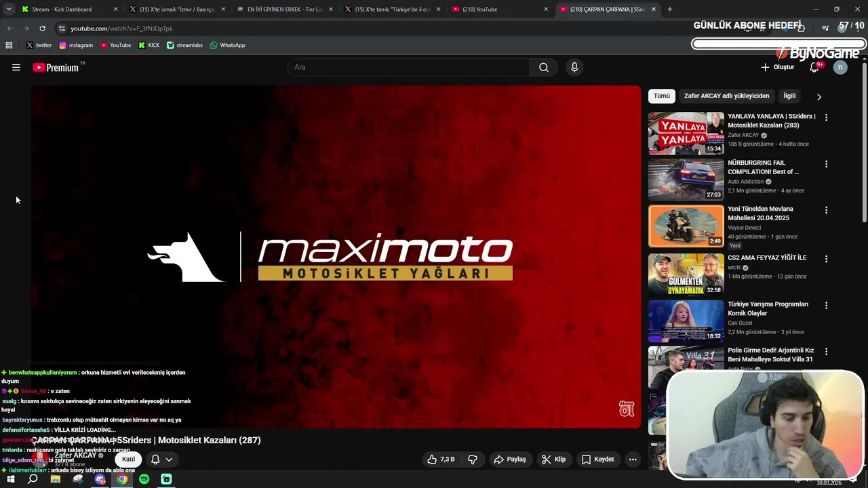Open twitter bookmark

coord(39,45)
